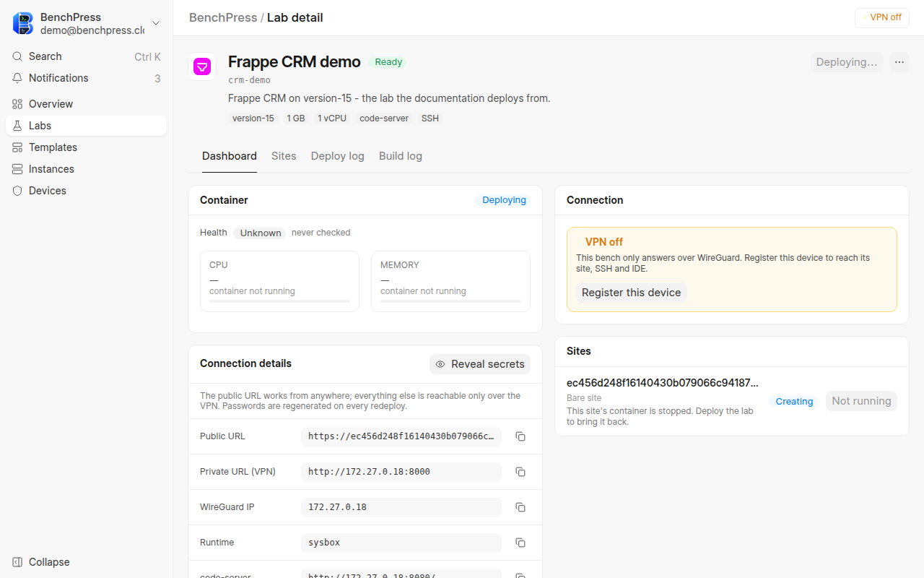Click the Deploying container status badge
Viewport: 924px width, 578px height.
[504, 200]
